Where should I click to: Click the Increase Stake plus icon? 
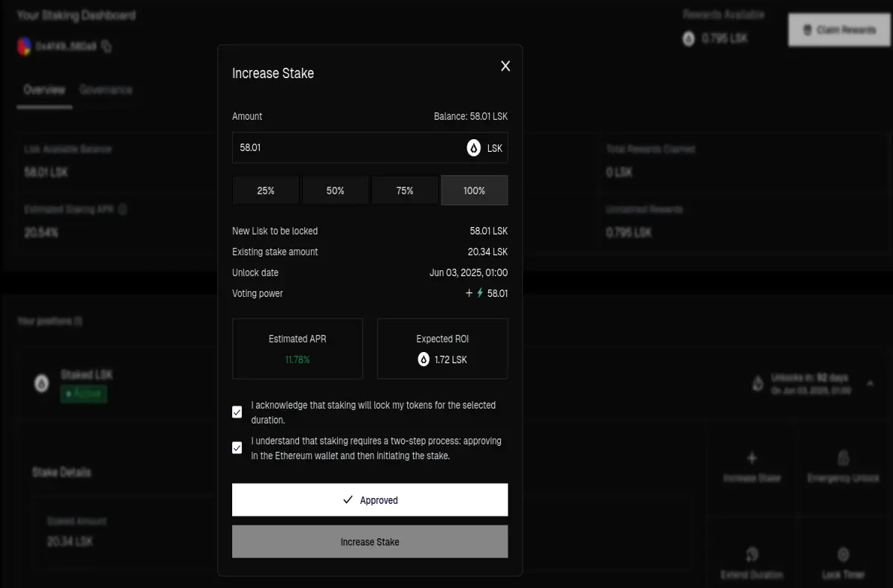pos(752,458)
